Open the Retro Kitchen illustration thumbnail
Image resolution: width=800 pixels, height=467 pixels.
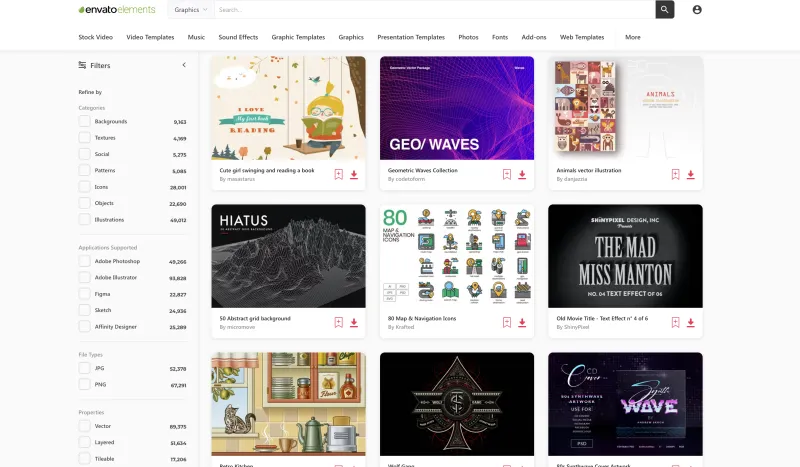point(288,404)
